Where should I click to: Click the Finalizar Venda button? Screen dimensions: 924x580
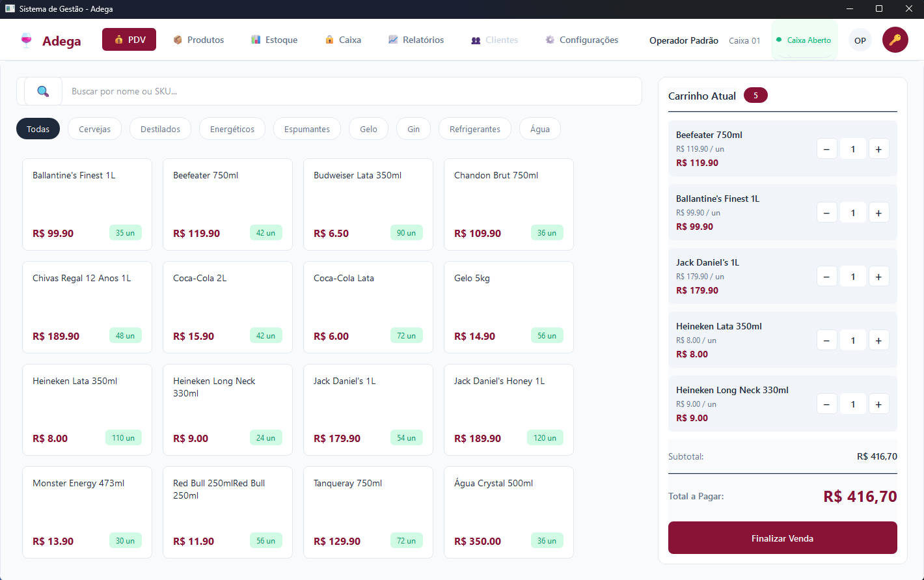click(783, 538)
